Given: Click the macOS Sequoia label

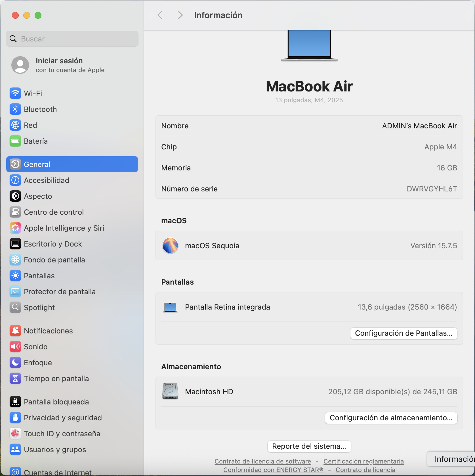Looking at the screenshot, I should coord(212,246).
